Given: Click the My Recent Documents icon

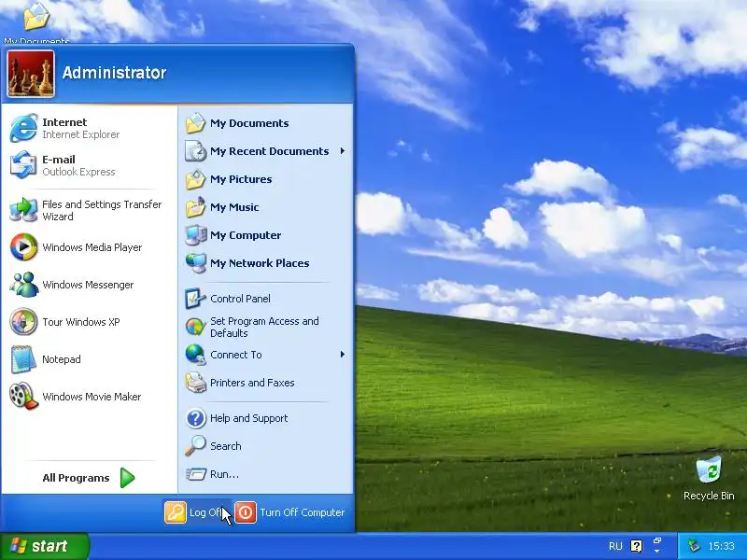Looking at the screenshot, I should [x=195, y=151].
